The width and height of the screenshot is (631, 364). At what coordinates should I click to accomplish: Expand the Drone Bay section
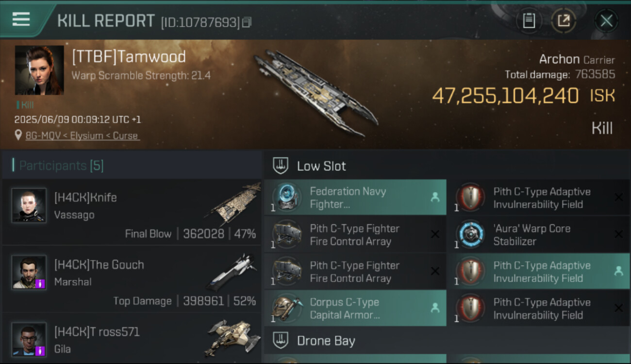[x=326, y=341]
